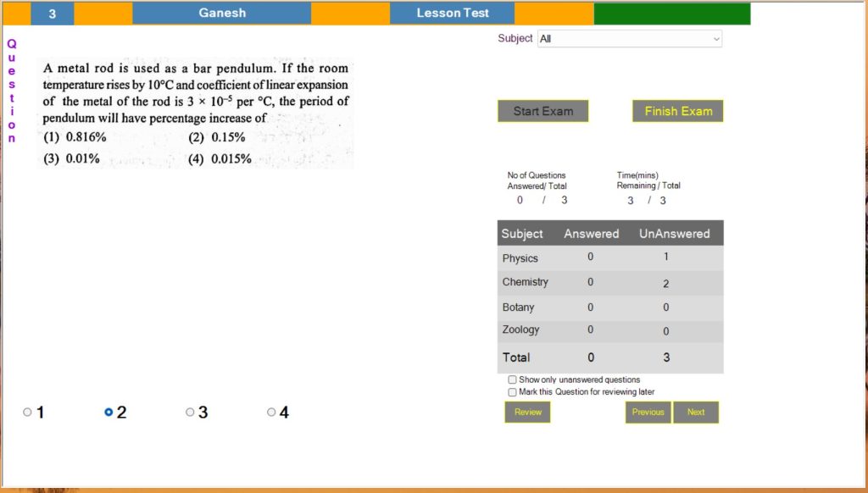Select answer option 1 radio button

coord(27,413)
